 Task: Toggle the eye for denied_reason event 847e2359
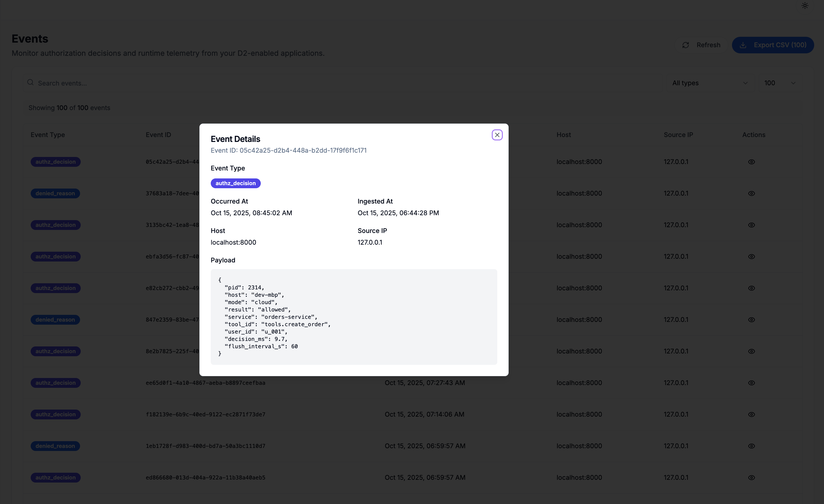point(751,320)
